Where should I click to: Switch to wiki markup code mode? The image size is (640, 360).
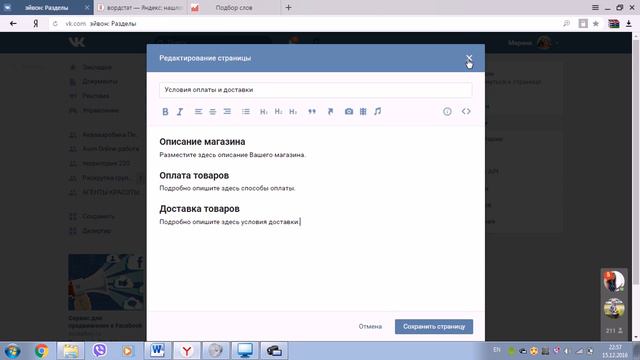466,111
